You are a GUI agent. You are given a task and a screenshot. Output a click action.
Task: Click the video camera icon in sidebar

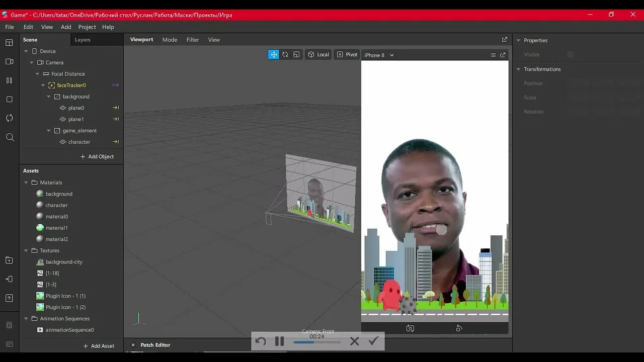click(9, 61)
